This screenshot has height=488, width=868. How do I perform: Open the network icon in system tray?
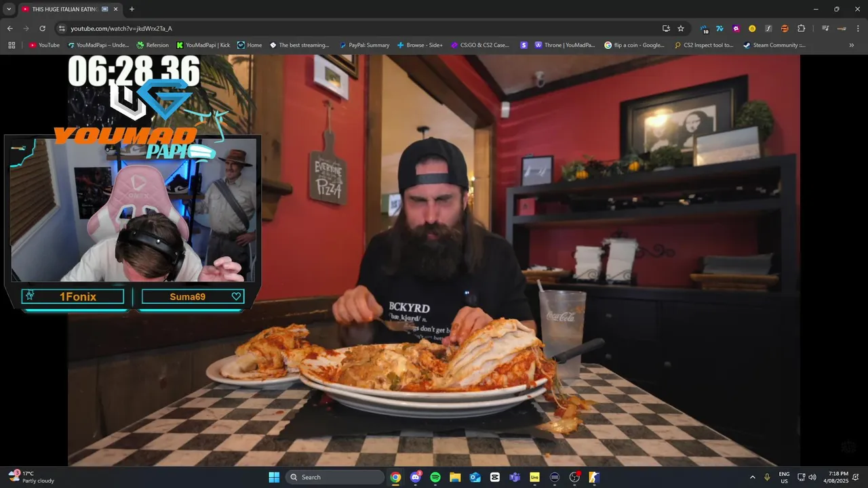click(x=801, y=477)
